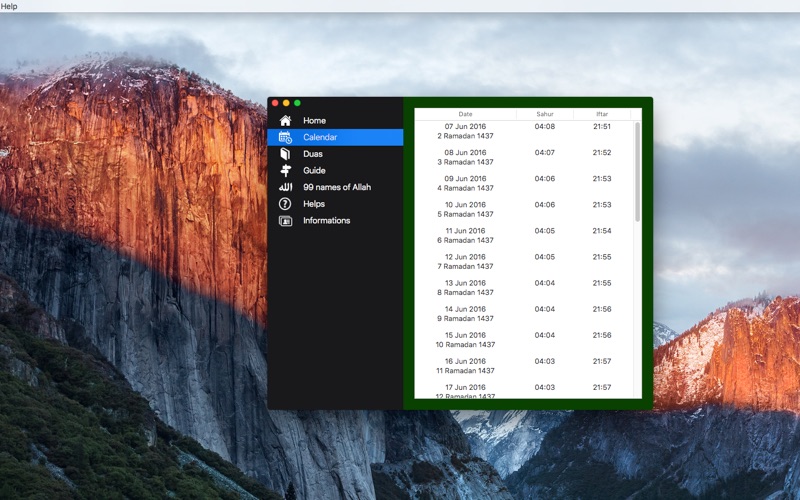
Task: Click the Sahur column header
Action: point(545,114)
